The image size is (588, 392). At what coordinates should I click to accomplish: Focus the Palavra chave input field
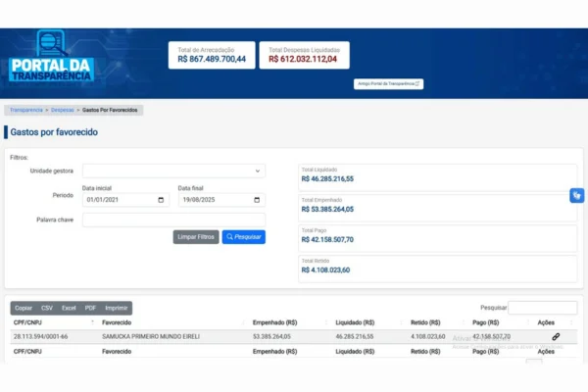pos(173,220)
